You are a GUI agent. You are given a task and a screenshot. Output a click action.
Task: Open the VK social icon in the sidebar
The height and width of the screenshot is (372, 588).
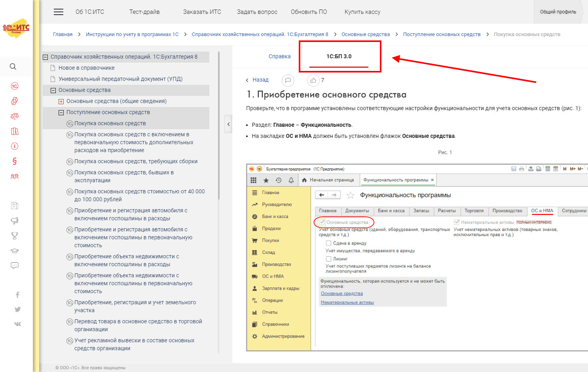(x=17, y=324)
